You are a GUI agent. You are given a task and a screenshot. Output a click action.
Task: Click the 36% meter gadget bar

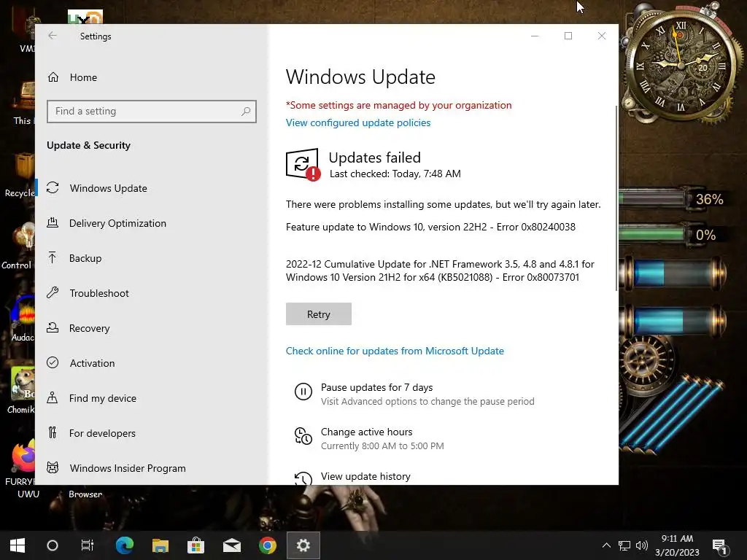click(x=673, y=198)
